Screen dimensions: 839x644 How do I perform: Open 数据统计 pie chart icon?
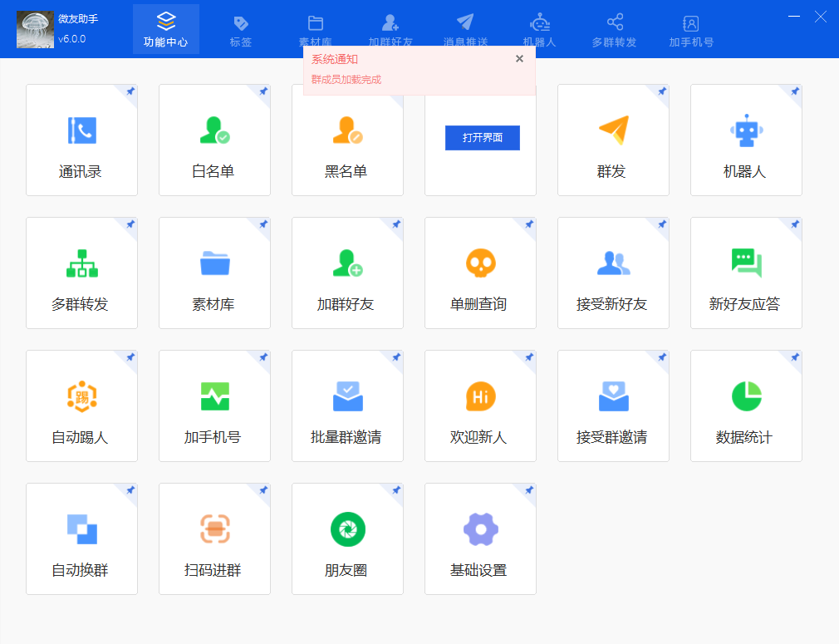746,396
